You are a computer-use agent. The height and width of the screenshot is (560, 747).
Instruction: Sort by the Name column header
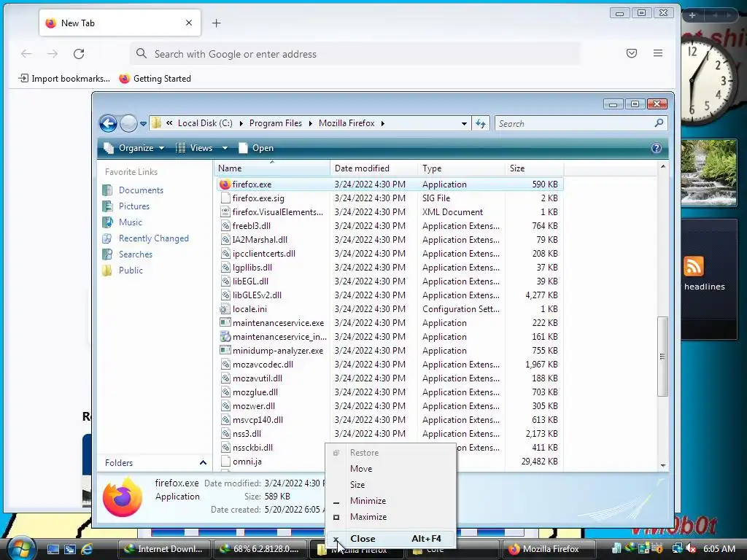(x=272, y=168)
